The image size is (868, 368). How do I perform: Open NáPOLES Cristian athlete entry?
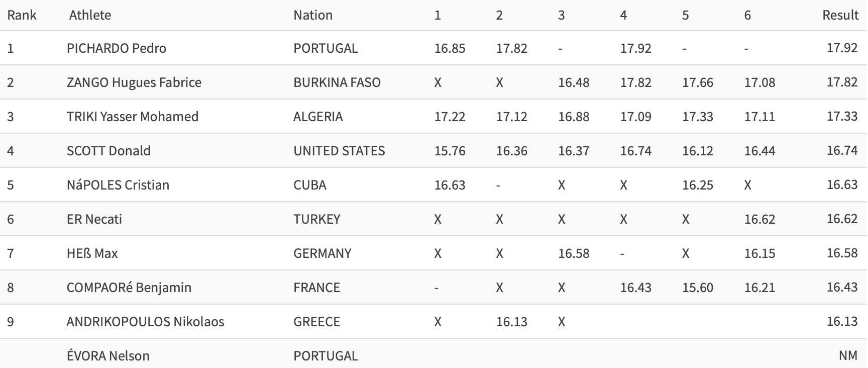(x=118, y=185)
